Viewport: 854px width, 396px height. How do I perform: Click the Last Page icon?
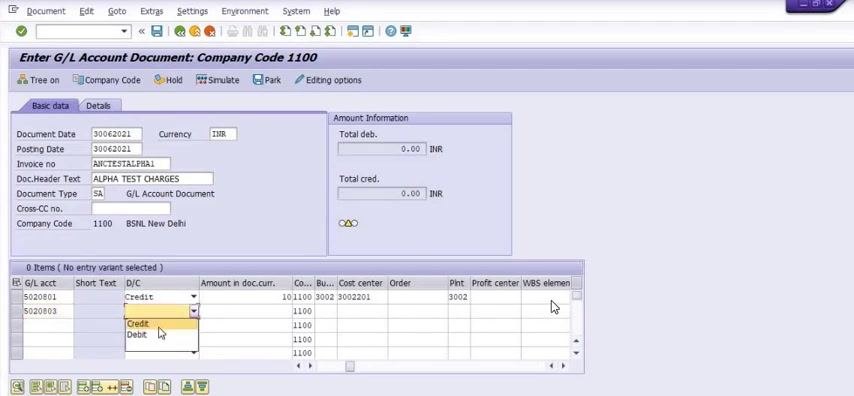tap(330, 32)
